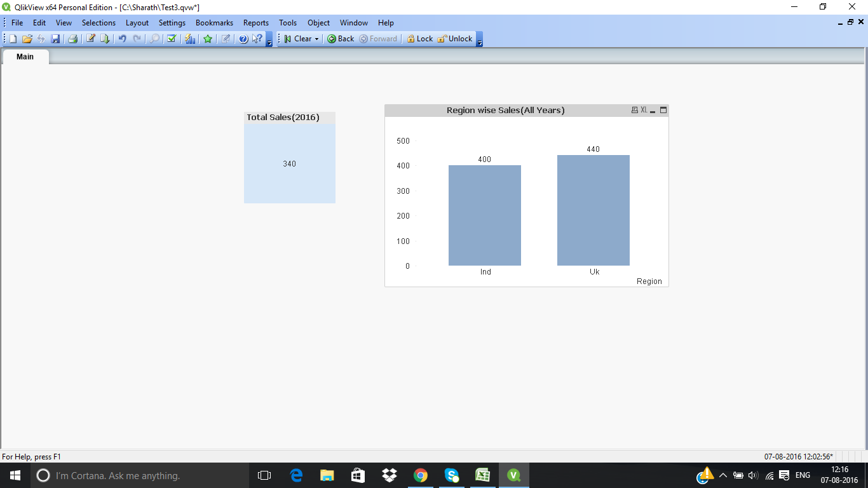Undo the last layout change
Image resolution: width=868 pixels, height=488 pixels.
pyautogui.click(x=122, y=39)
